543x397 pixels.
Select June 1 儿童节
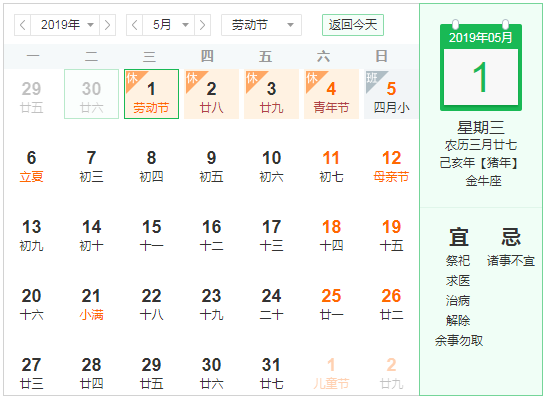coord(331,373)
